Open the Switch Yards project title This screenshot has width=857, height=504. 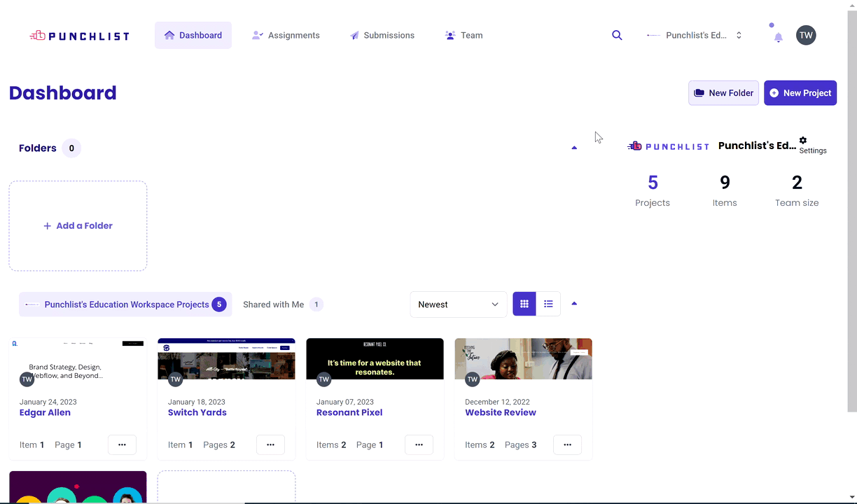pyautogui.click(x=197, y=412)
